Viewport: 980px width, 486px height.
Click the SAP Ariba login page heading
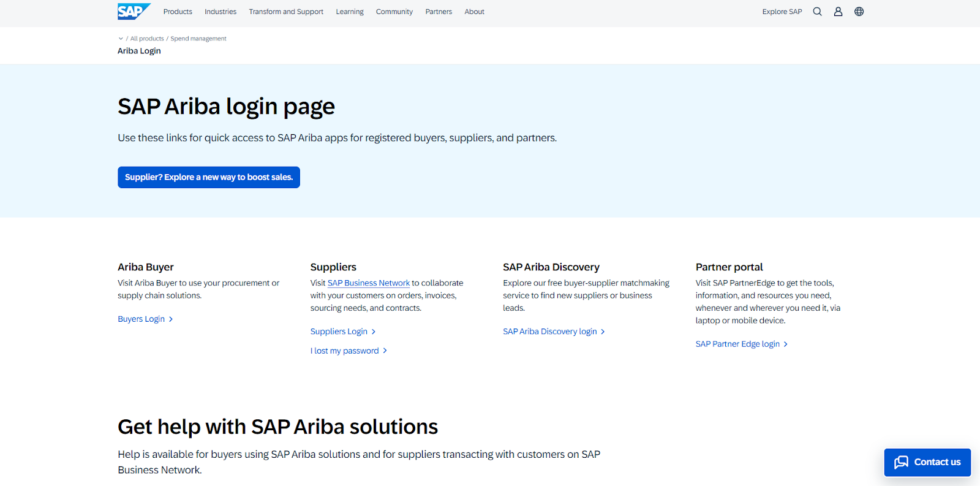pos(226,107)
